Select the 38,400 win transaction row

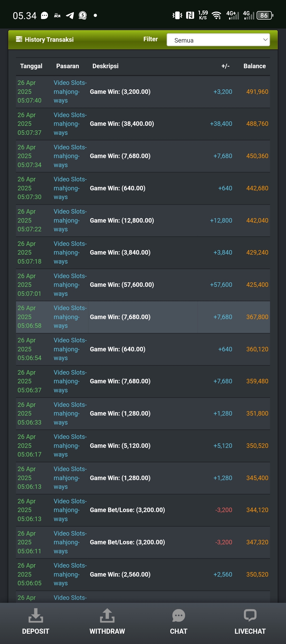pos(143,124)
